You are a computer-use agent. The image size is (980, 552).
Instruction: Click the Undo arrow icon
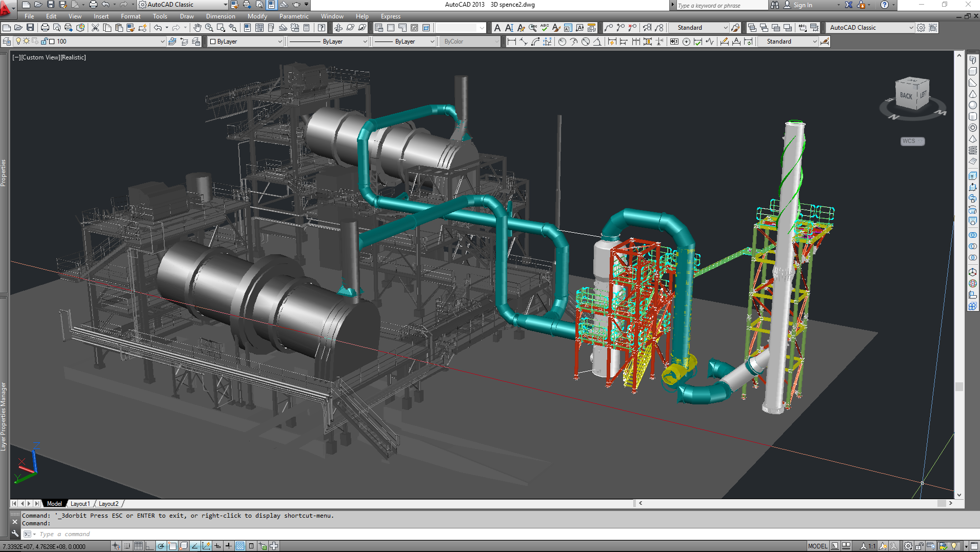[157, 28]
